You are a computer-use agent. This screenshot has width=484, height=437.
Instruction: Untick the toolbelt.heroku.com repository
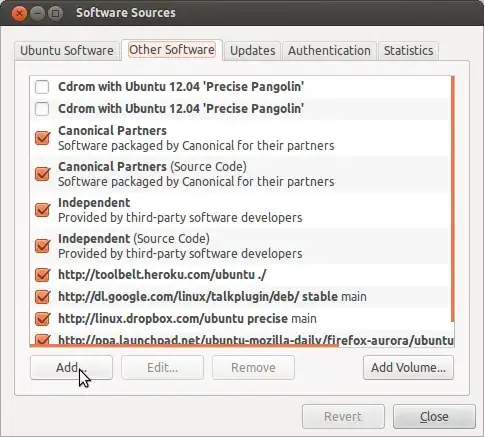click(42, 275)
